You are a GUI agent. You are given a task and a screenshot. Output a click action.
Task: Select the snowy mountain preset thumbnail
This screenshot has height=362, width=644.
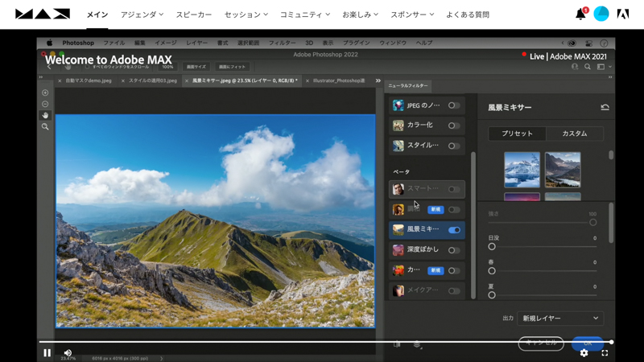coord(522,170)
